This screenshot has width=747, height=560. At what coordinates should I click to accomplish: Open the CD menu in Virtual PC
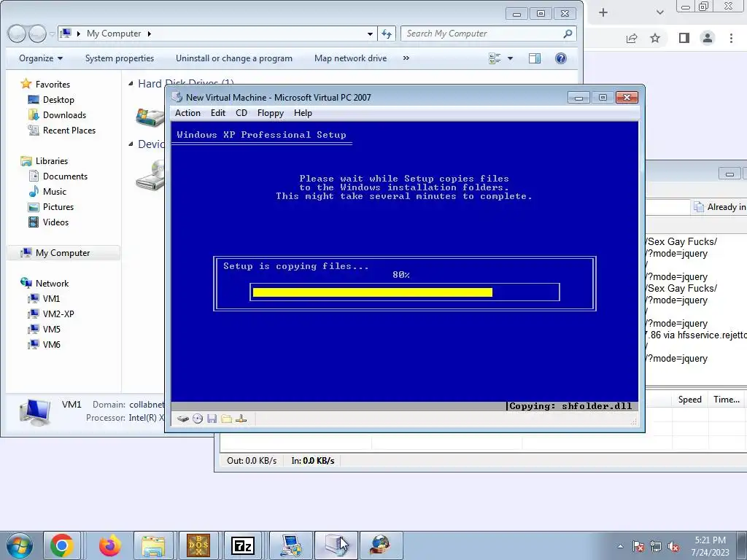(241, 113)
